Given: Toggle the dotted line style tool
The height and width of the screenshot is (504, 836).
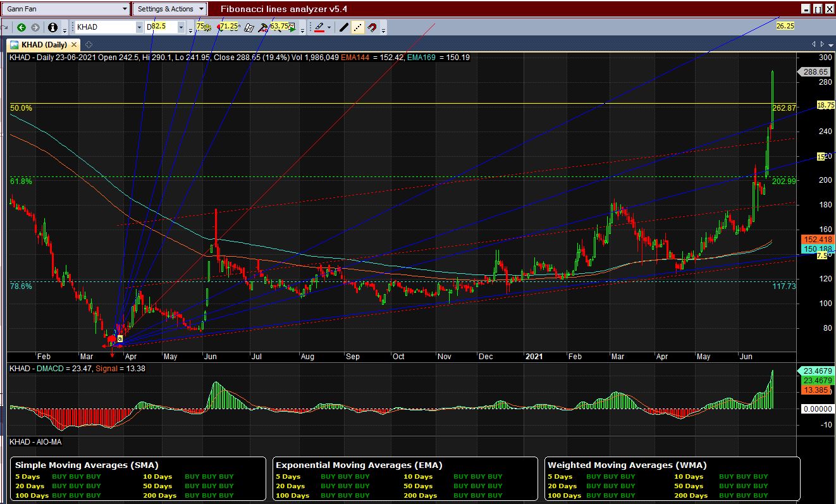Looking at the screenshot, I should point(358,27).
